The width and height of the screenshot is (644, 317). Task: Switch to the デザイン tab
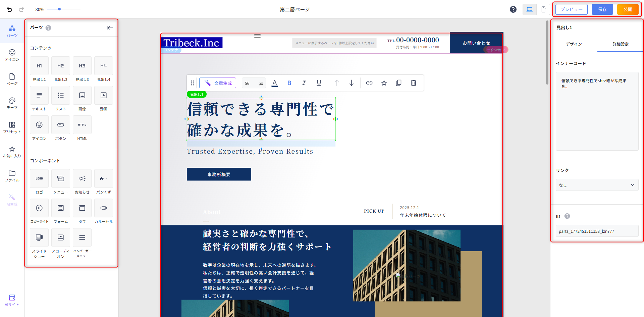[x=574, y=44]
